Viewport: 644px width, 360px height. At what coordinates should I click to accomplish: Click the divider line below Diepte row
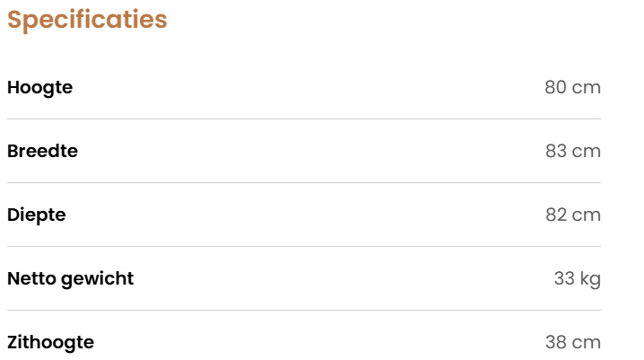304,246
